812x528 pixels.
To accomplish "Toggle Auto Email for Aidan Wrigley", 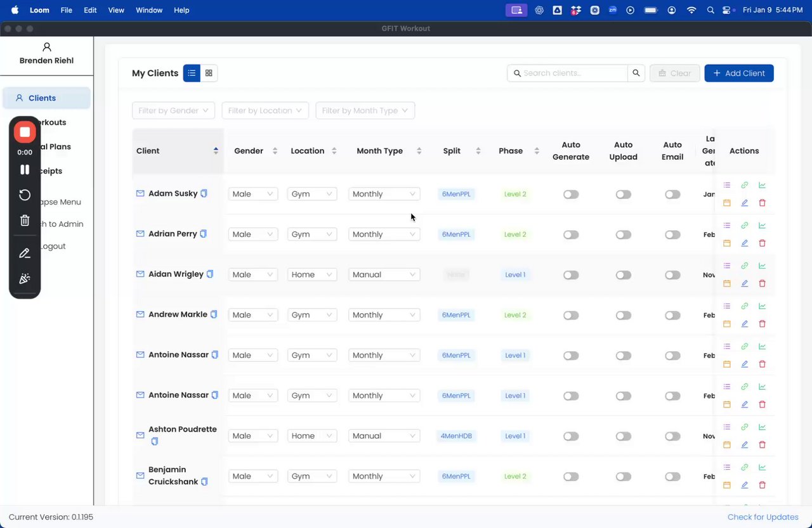I will click(672, 275).
